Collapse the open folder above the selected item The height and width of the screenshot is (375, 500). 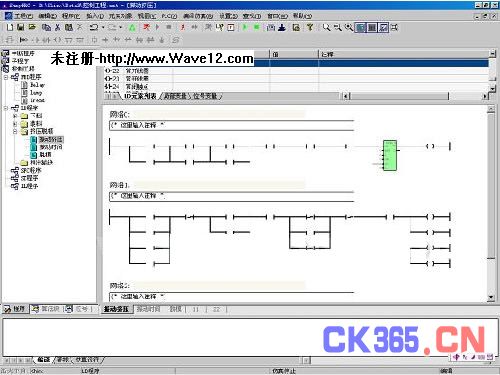point(15,131)
